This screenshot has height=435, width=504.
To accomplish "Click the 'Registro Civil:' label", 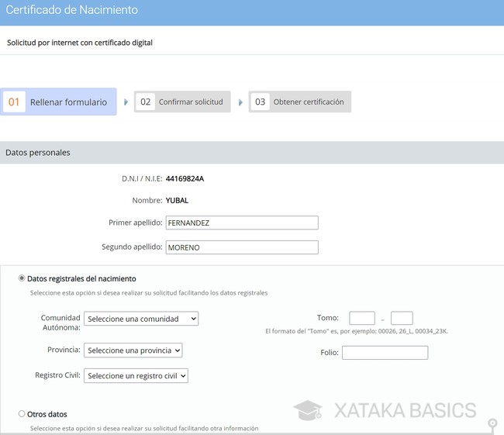I will [x=57, y=375].
